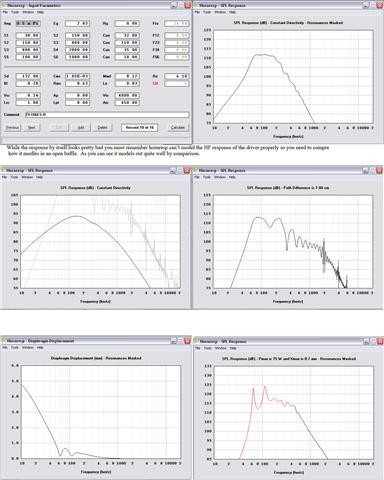This screenshot has height=480, width=384.
Task: Click the Re input field
Action: (177, 76)
